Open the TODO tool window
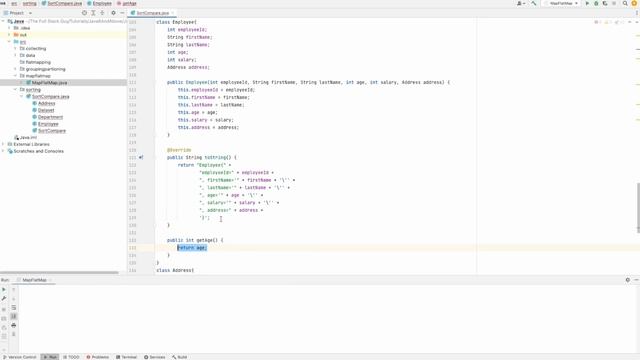 [71, 357]
